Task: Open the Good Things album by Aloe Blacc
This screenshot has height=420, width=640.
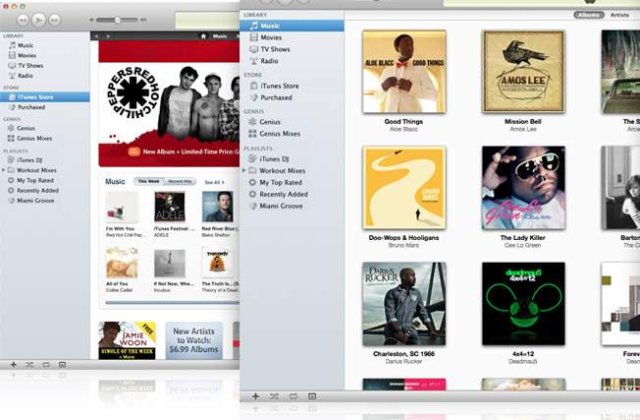Action: (x=404, y=71)
